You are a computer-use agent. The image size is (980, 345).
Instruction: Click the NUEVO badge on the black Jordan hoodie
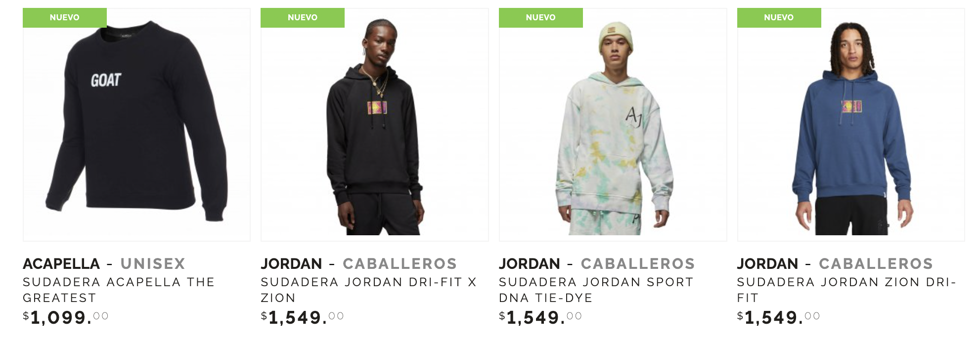pyautogui.click(x=303, y=17)
